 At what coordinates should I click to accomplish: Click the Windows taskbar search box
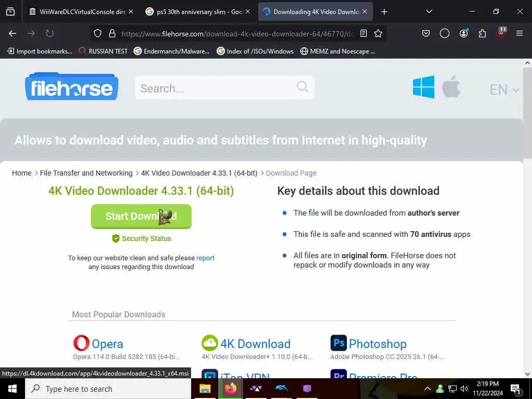click(108, 389)
